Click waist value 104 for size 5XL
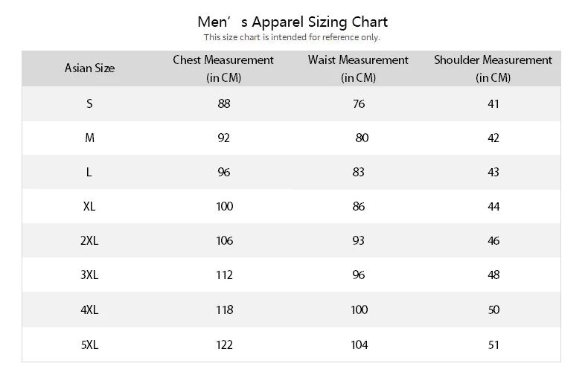Viewport: 588px width, 372px height. (x=359, y=344)
